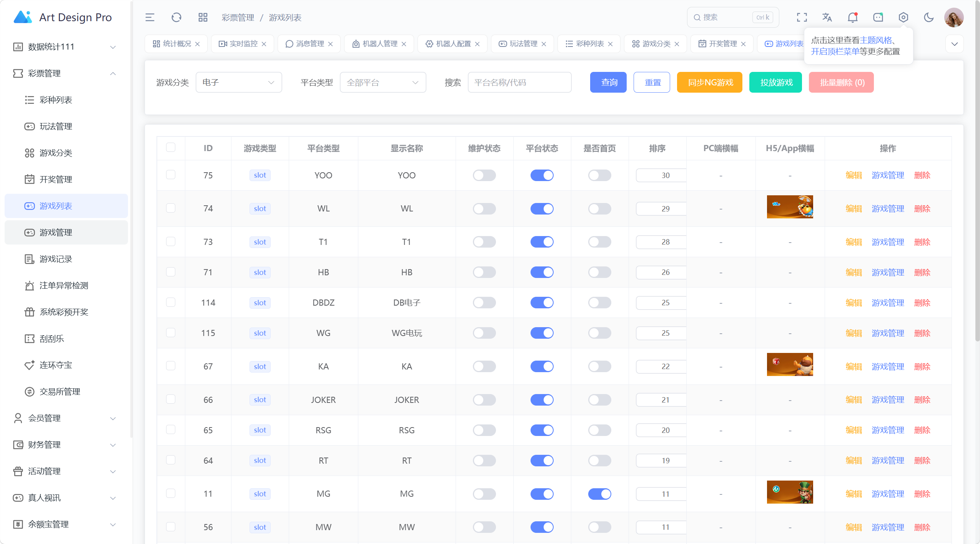Screen dimensions: 980x544
Task: Disable 是否首页 switch for MG row
Action: [600, 494]
